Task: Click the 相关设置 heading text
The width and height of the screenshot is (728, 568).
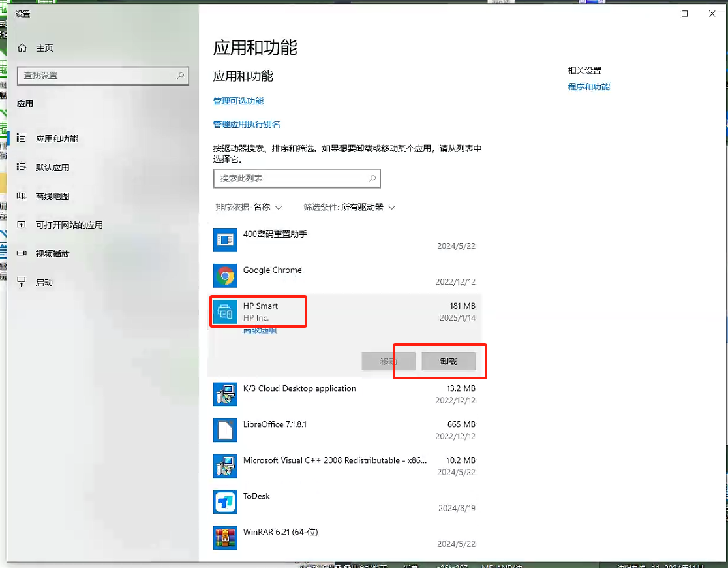Action: point(584,71)
